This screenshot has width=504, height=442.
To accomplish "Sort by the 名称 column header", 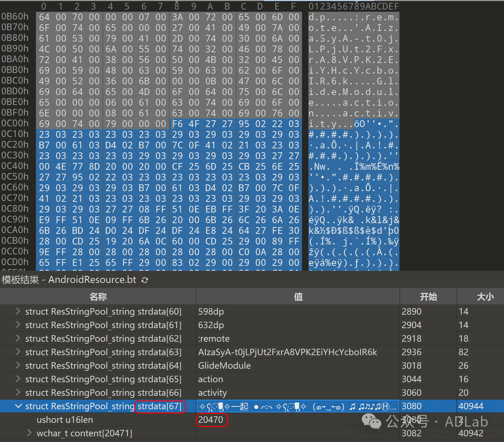I will click(x=98, y=296).
